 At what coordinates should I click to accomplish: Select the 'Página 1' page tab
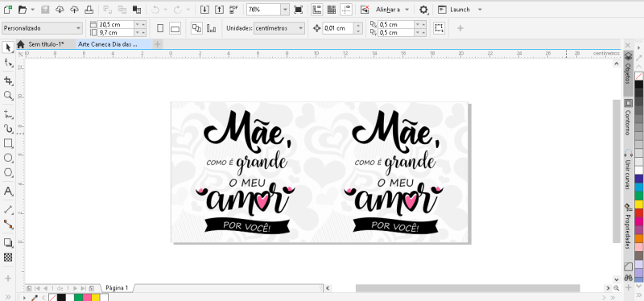117,288
